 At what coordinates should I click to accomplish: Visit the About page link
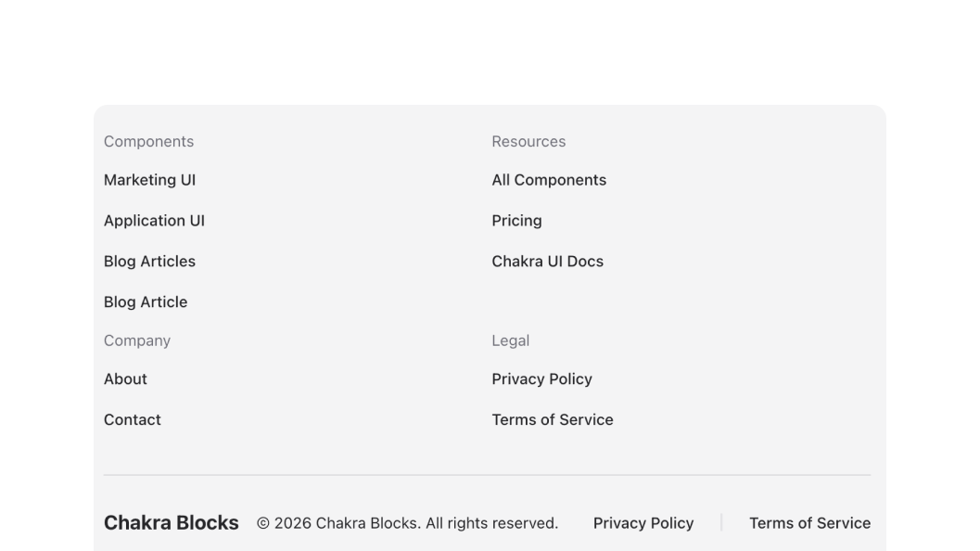125,379
